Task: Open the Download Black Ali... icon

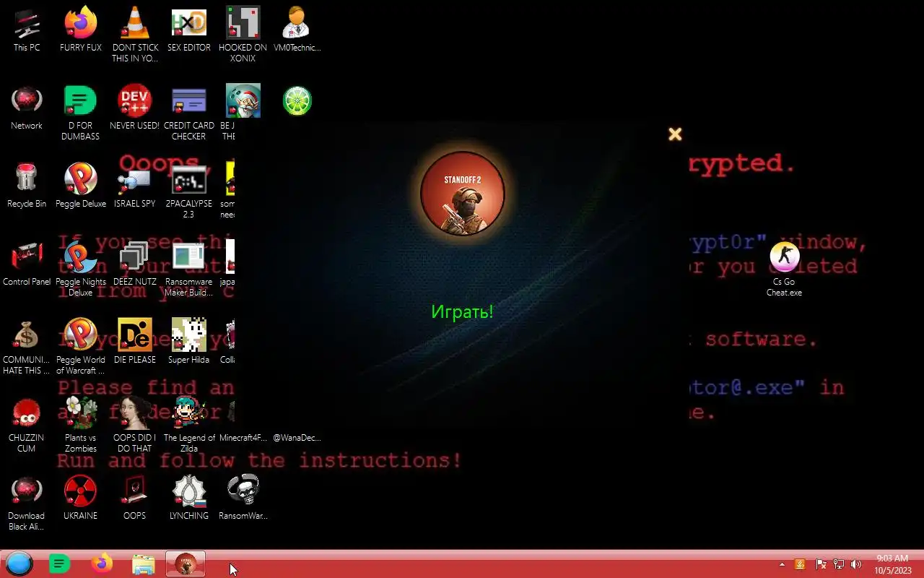Action: (x=27, y=502)
